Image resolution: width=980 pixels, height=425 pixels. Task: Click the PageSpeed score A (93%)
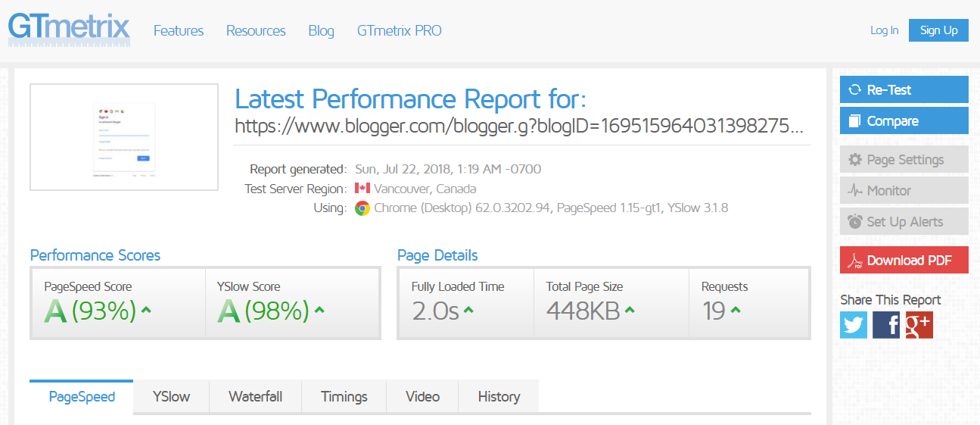pos(91,311)
